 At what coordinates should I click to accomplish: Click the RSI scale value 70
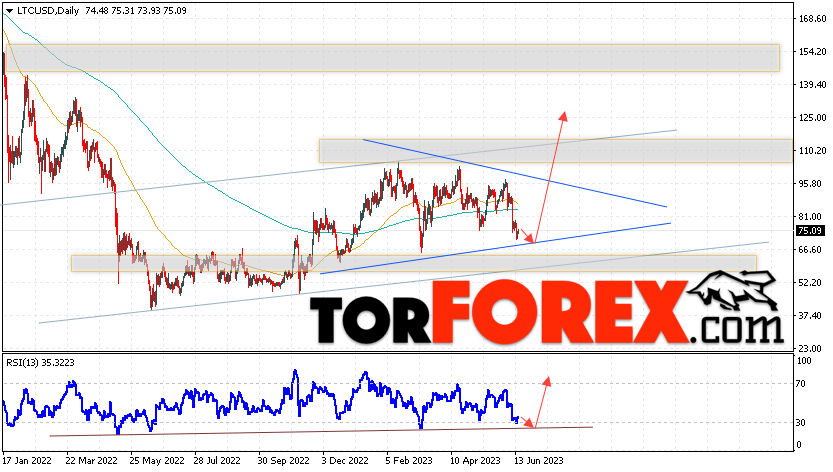click(802, 384)
